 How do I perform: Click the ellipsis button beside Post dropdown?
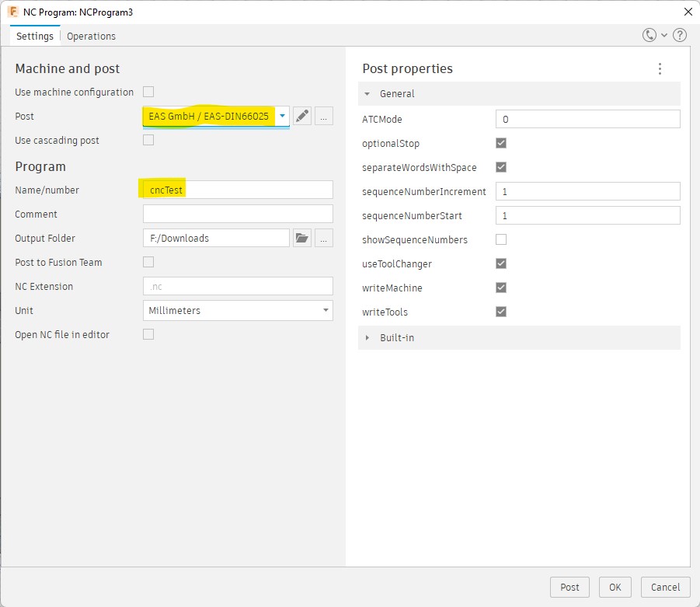tap(324, 117)
